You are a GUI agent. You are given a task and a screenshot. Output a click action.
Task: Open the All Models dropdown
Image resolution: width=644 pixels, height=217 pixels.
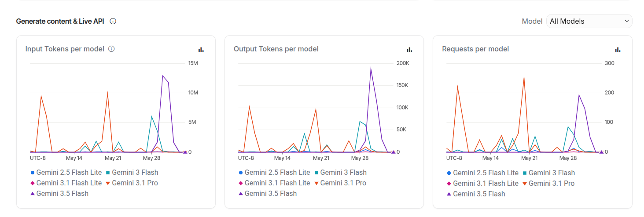(589, 21)
